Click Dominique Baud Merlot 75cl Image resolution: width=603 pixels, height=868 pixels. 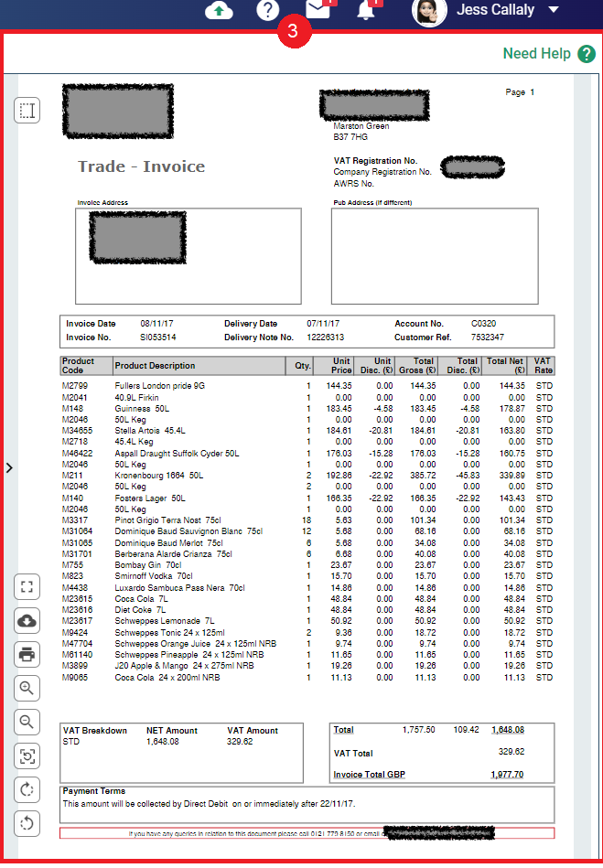pyautogui.click(x=169, y=543)
